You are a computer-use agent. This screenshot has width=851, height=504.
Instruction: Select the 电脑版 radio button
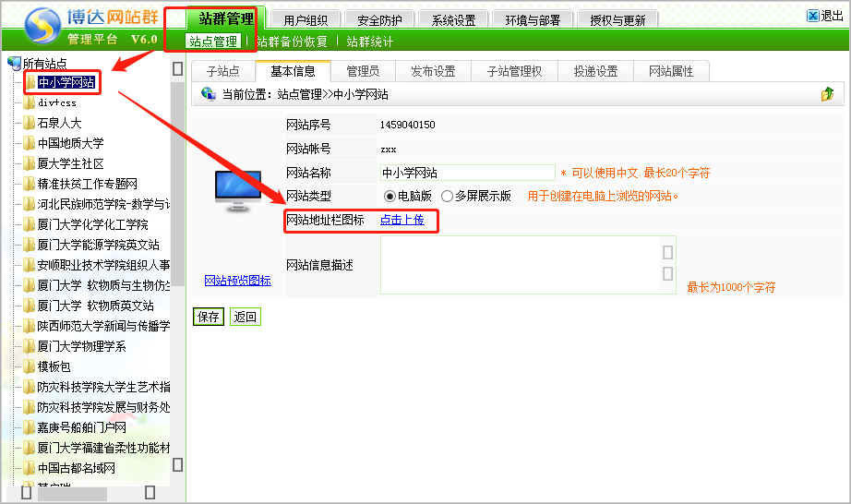click(x=390, y=196)
